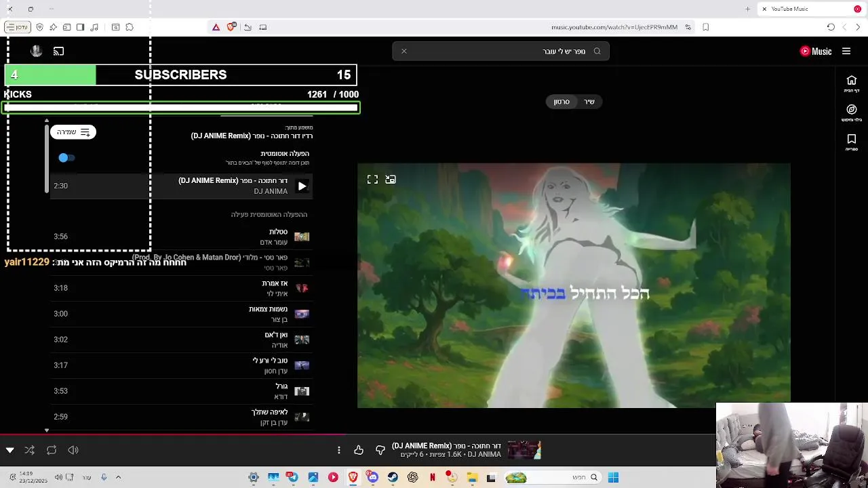The height and width of the screenshot is (488, 868).
Task: Select the queue song 'לאיפה שתלך'
Action: [x=182, y=417]
